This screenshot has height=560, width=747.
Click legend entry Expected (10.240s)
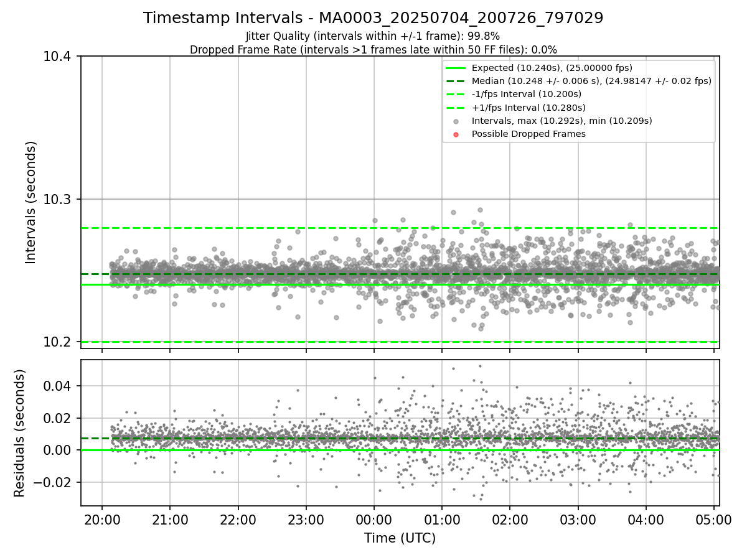(552, 68)
